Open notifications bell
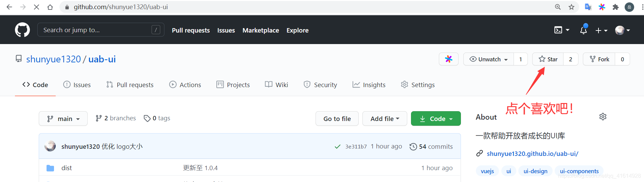 point(584,30)
